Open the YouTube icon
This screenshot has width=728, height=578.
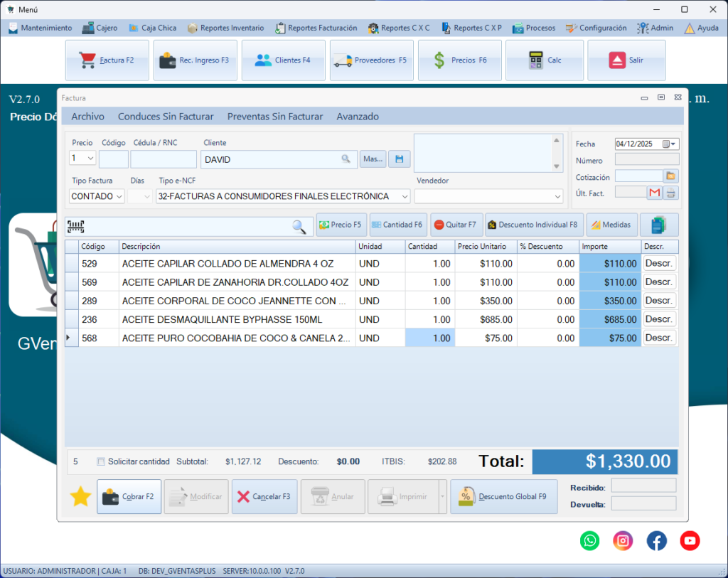(690, 541)
